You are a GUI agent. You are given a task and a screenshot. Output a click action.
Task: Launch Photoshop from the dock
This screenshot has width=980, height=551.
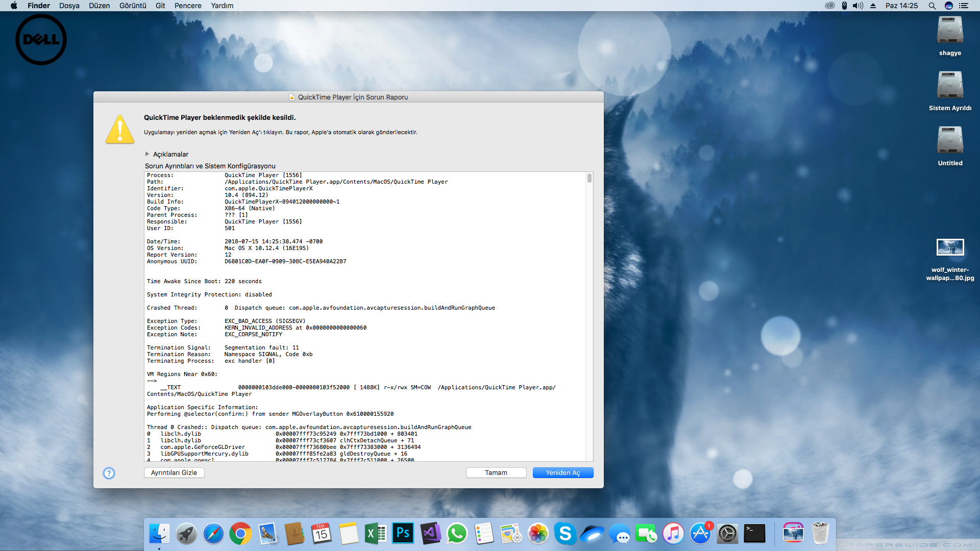point(403,534)
